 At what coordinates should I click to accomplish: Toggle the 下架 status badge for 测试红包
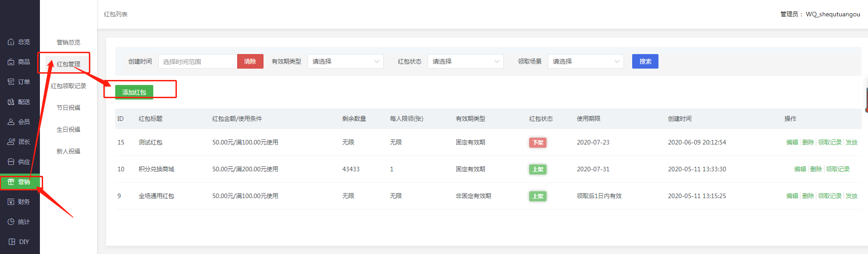pos(538,143)
